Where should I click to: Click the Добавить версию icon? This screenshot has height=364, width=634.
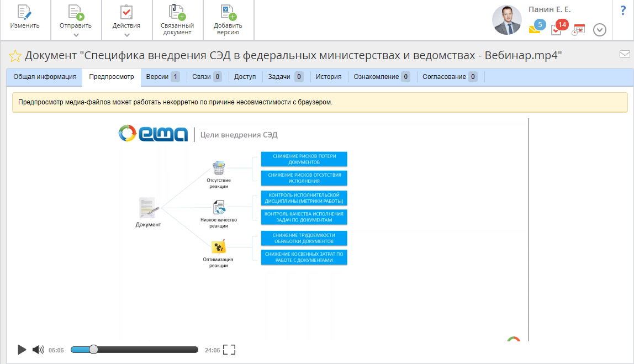point(228,13)
